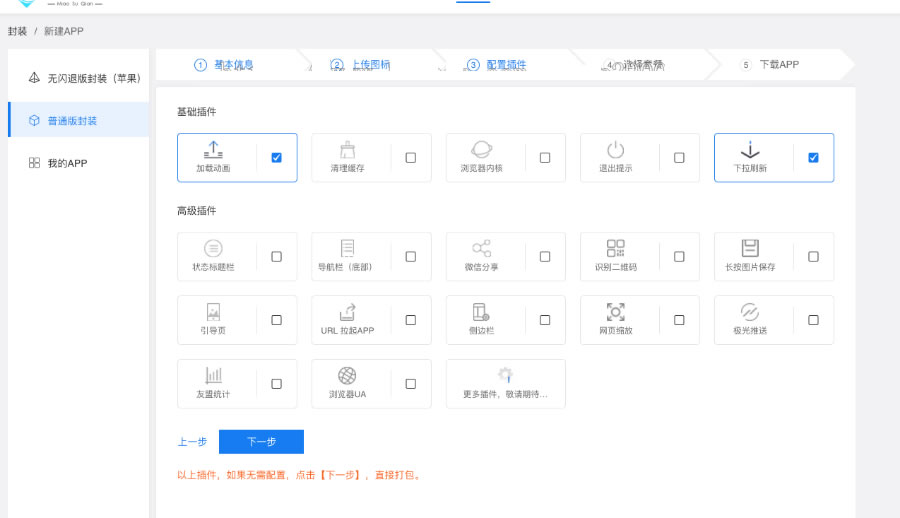900x518 pixels.
Task: Click the 微信分享 share icon
Action: tap(481, 248)
